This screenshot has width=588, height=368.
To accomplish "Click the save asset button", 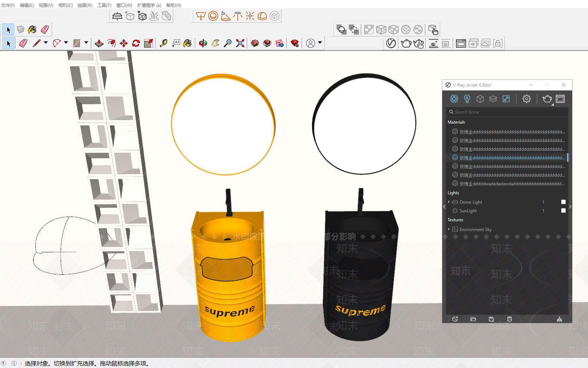I will pos(491,319).
